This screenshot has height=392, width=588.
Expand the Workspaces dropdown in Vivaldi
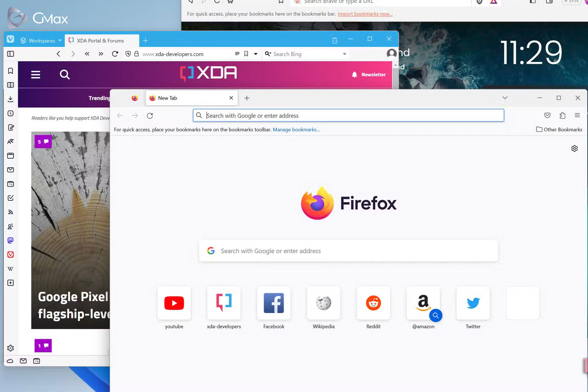(41, 41)
